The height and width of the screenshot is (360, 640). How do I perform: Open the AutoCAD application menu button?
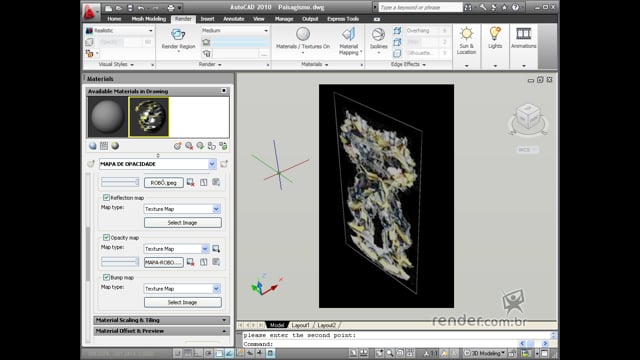[90, 11]
